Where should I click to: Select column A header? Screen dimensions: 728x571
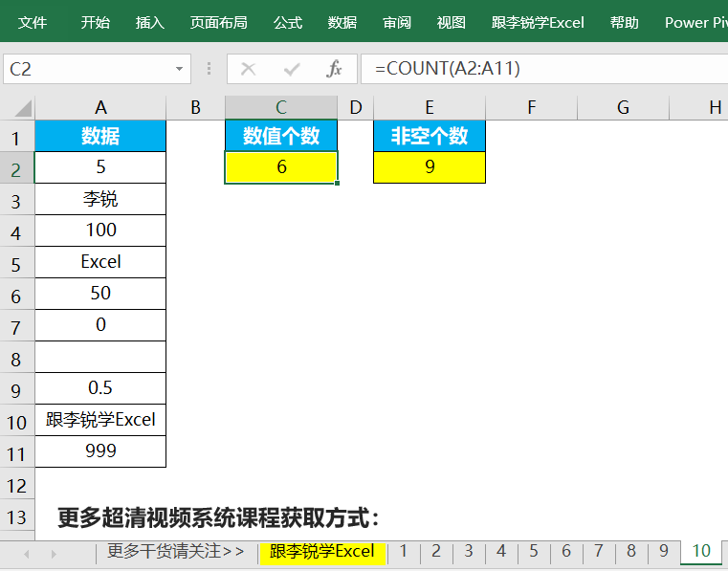point(100,108)
